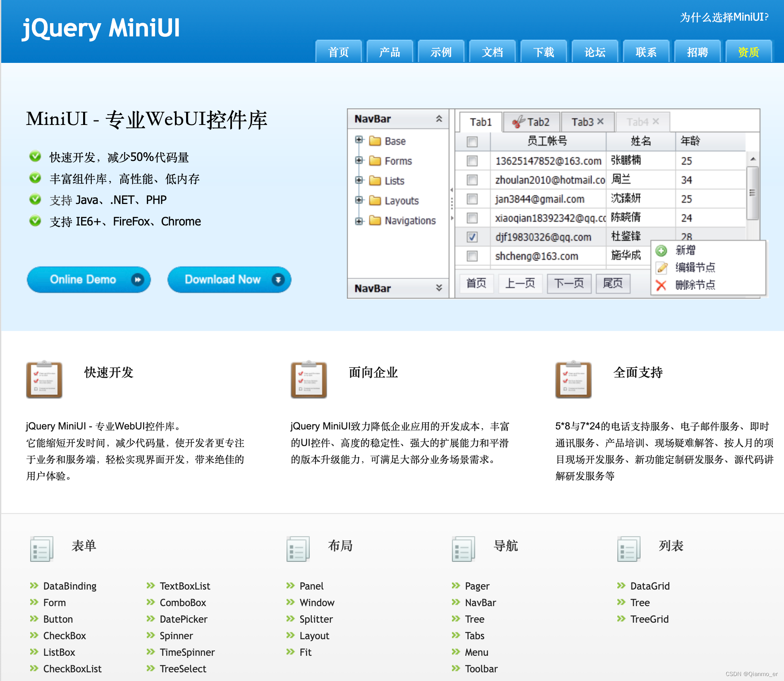Expand the Navigations tree node
The width and height of the screenshot is (784, 681).
(359, 221)
